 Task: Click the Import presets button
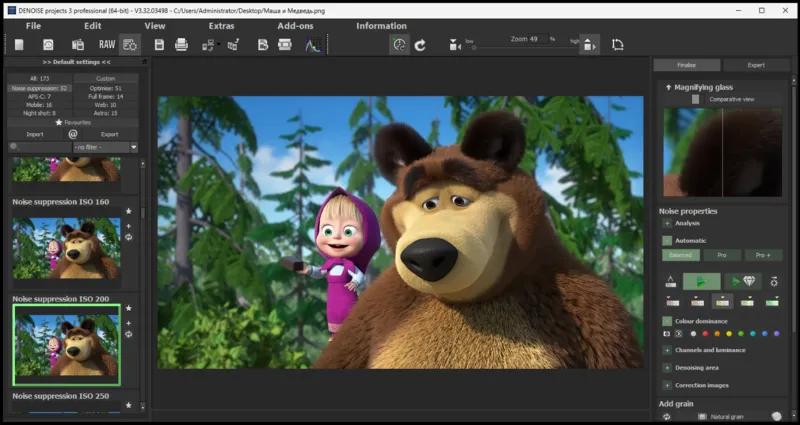click(x=35, y=134)
